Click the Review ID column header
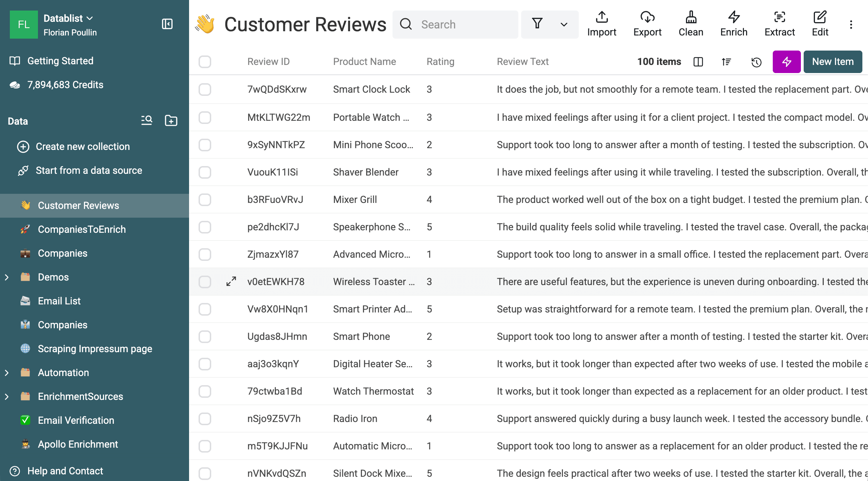Screen dimensions: 868x481 (268, 62)
